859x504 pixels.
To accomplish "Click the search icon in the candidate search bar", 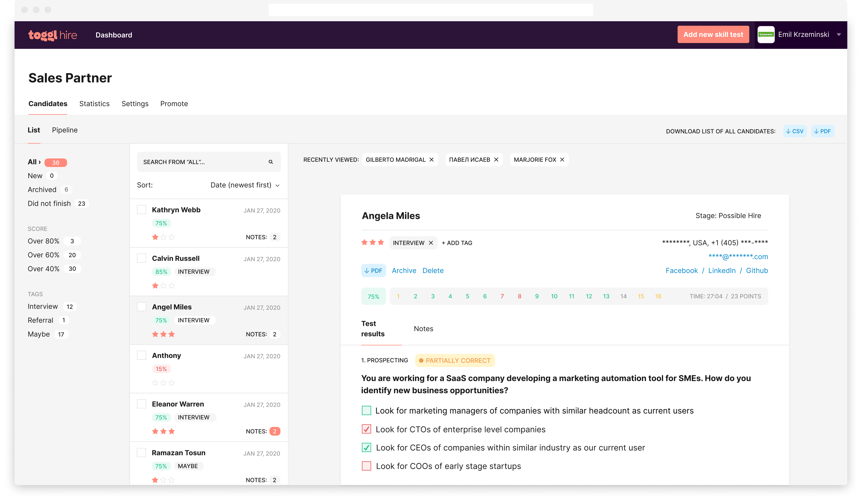I will pyautogui.click(x=270, y=162).
